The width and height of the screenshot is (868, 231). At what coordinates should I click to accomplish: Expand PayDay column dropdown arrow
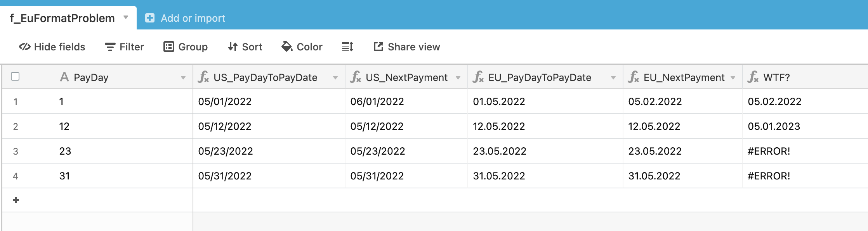183,78
